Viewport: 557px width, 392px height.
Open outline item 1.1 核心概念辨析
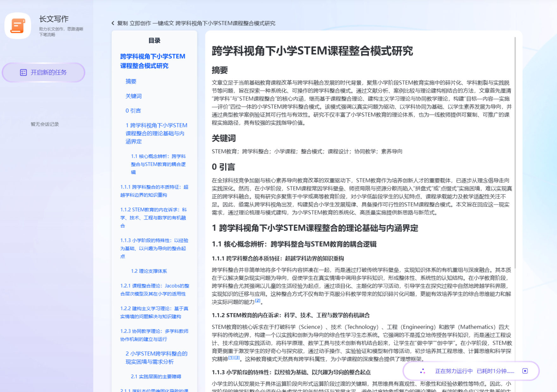(158, 164)
